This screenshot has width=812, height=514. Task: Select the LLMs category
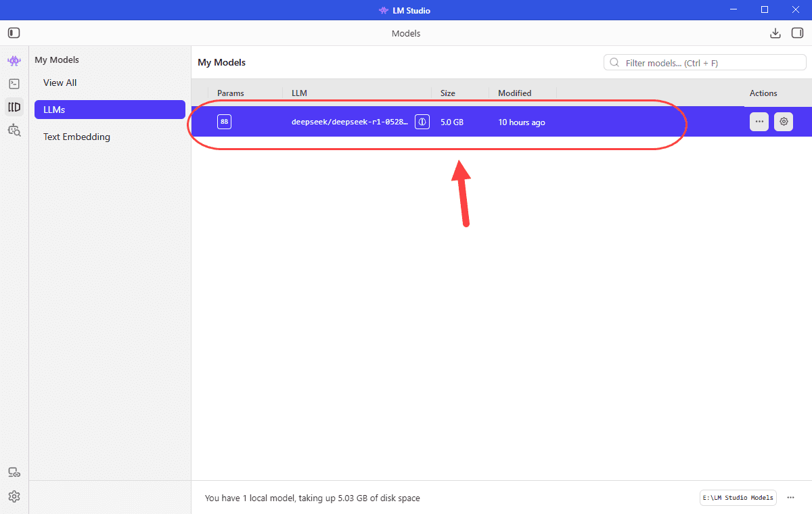click(110, 110)
